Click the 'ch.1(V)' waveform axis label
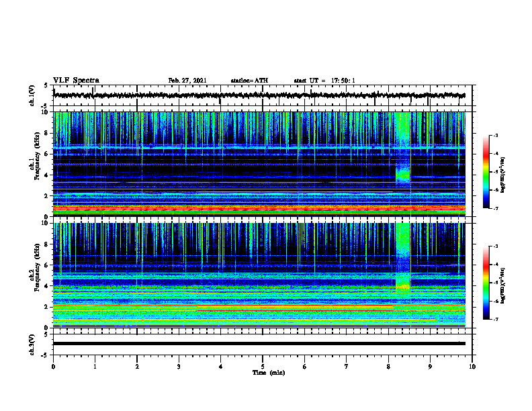 32,95
